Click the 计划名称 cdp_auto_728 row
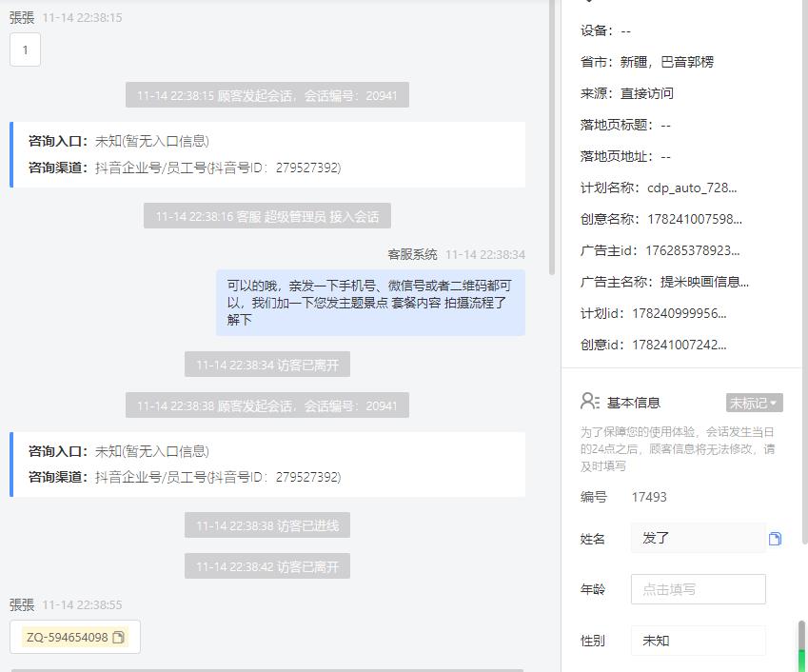 659,188
